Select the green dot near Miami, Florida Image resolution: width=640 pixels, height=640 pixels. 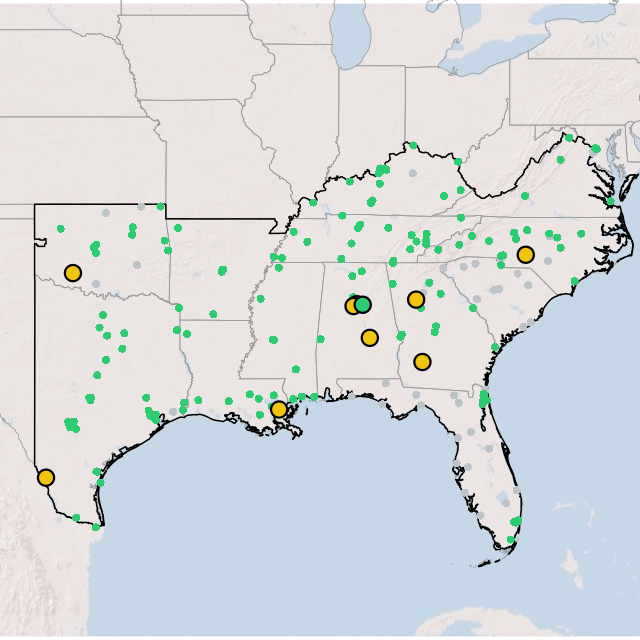tap(511, 540)
